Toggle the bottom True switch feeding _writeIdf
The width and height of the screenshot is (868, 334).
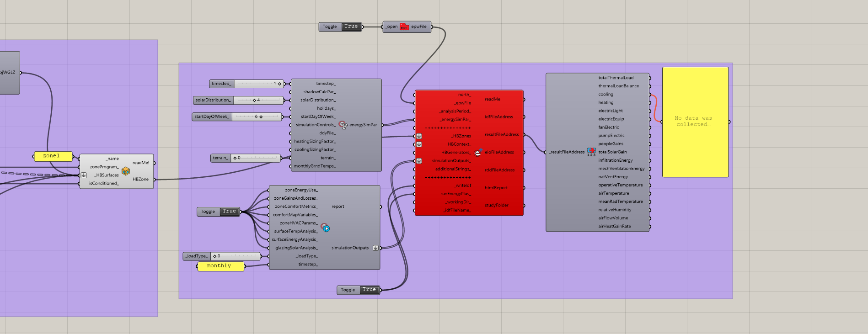(x=369, y=290)
